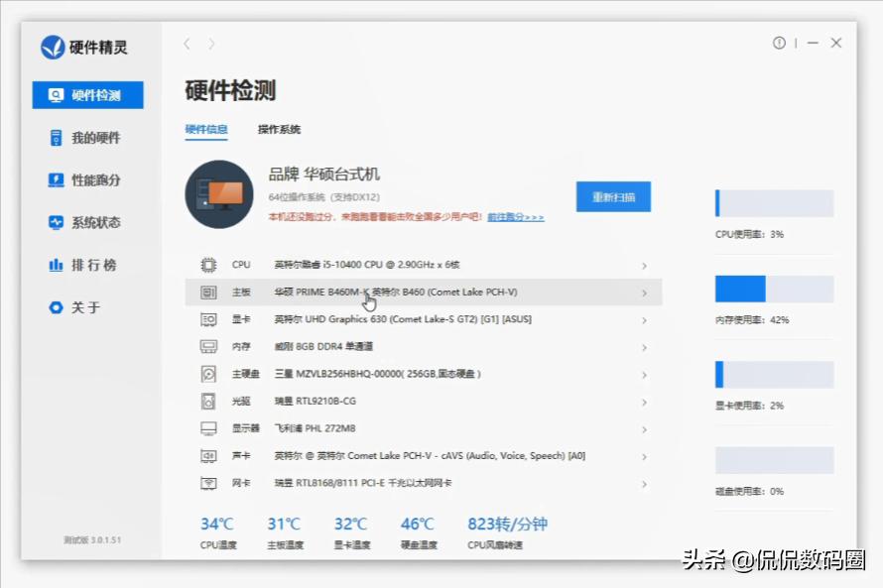Open the 硬件检测 sidebar icon
The image size is (883, 588).
click(x=57, y=94)
